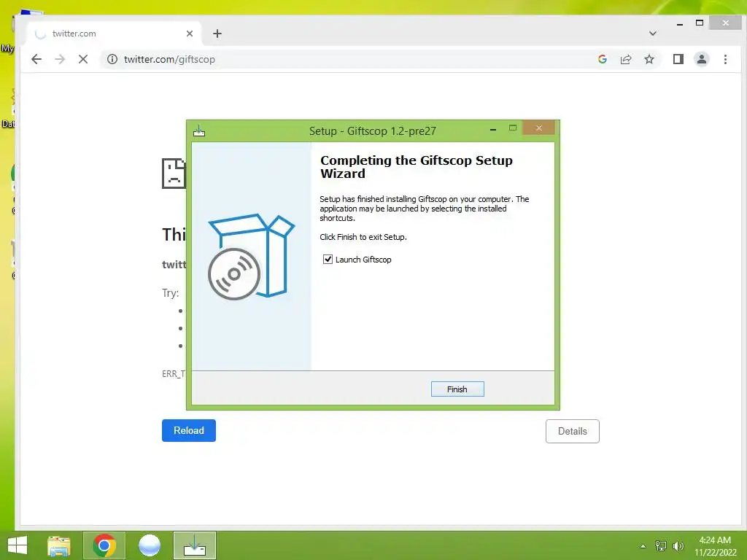Switch to the installer taskbar icon
This screenshot has height=560, width=747.
point(194,545)
